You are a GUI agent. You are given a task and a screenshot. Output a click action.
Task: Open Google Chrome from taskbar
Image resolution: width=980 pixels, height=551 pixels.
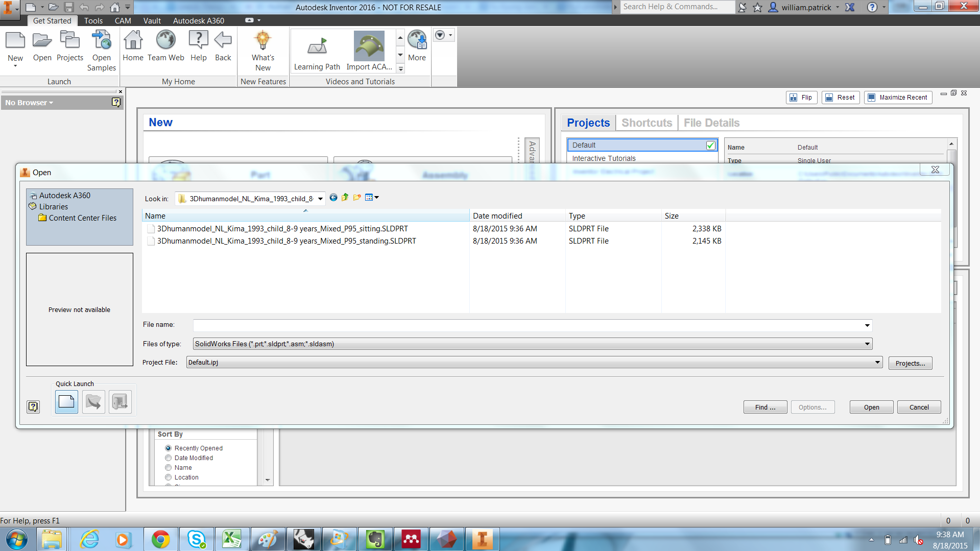pos(160,539)
